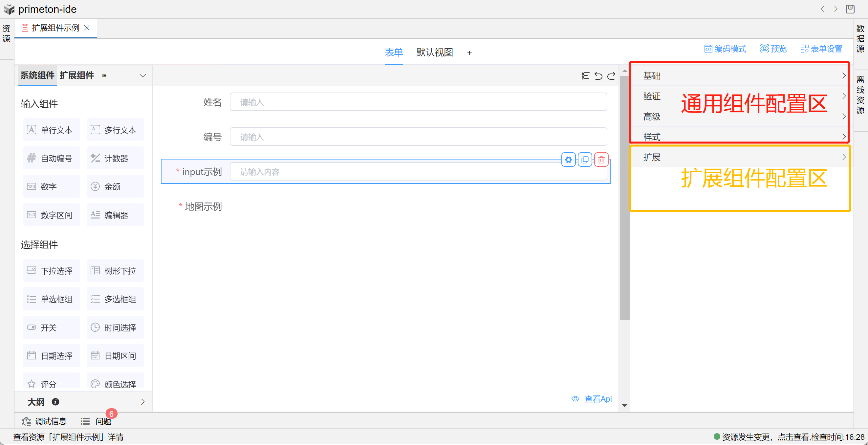
Task: Click the tree outline icon in canvas toolbar
Action: point(585,76)
